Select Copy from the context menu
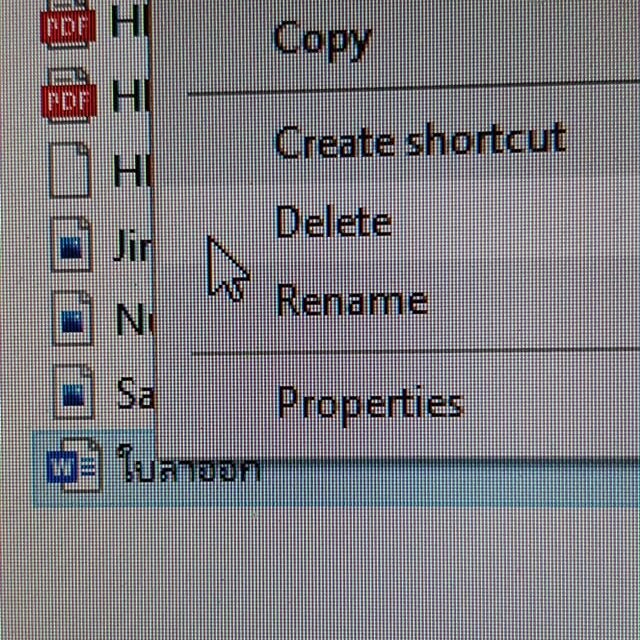640x640 pixels. tap(322, 40)
